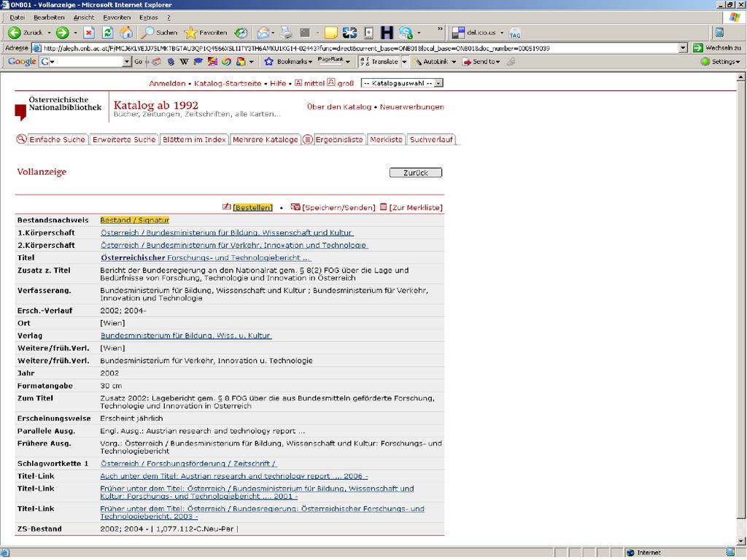Viewport: 747px width, 560px height.
Task: Open Google toolbar Settings
Action: point(720,61)
